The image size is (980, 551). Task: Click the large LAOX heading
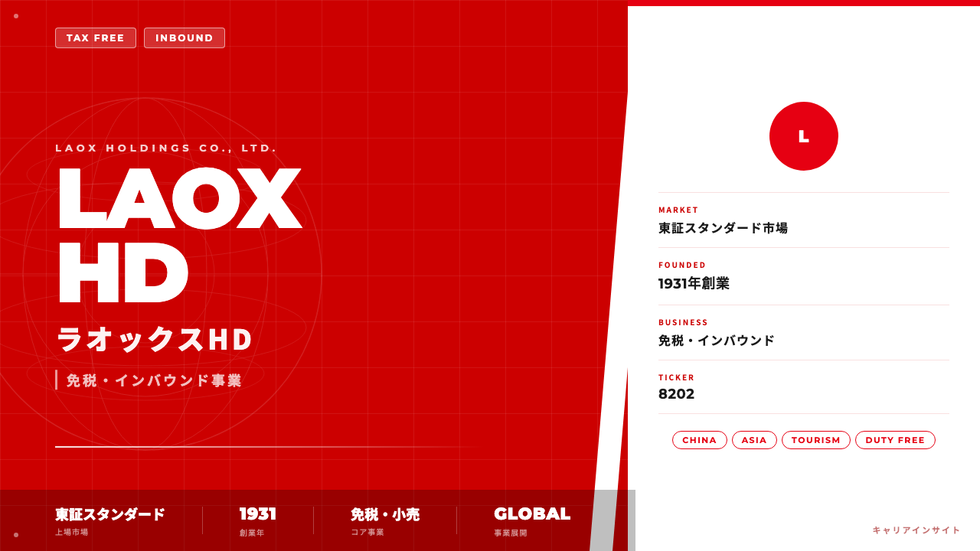[180, 197]
